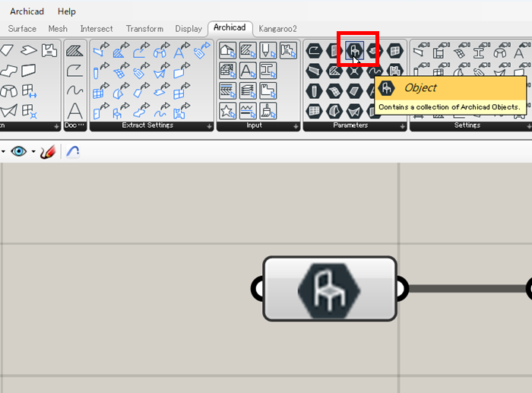
Task: Select the hatched Fill parameter hexagon icon
Action: 334,71
